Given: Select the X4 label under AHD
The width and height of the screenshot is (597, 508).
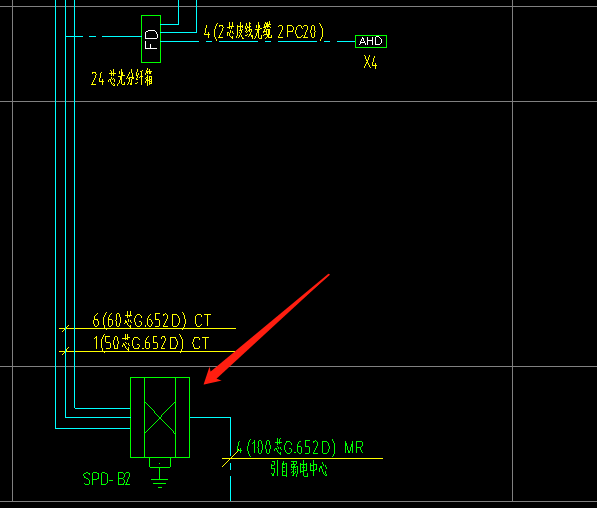Looking at the screenshot, I should coord(370,62).
